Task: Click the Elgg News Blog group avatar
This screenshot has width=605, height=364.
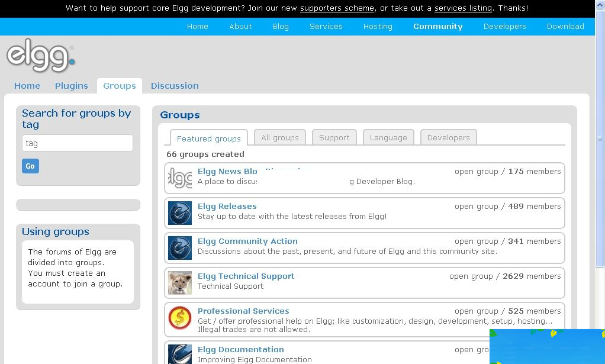Action: [x=179, y=178]
